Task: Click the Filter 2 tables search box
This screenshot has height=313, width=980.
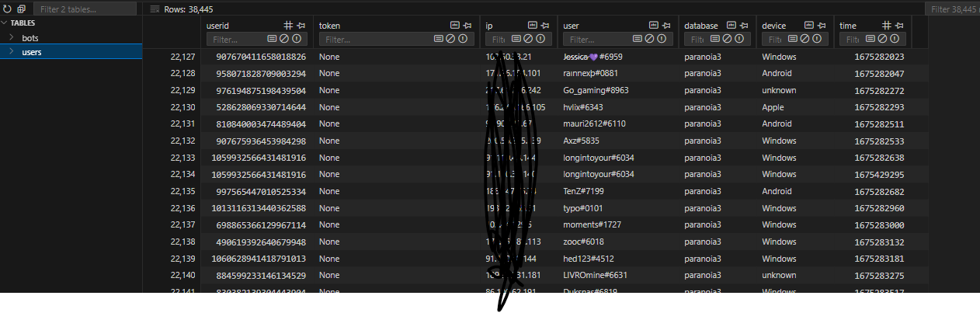Action: (x=86, y=9)
